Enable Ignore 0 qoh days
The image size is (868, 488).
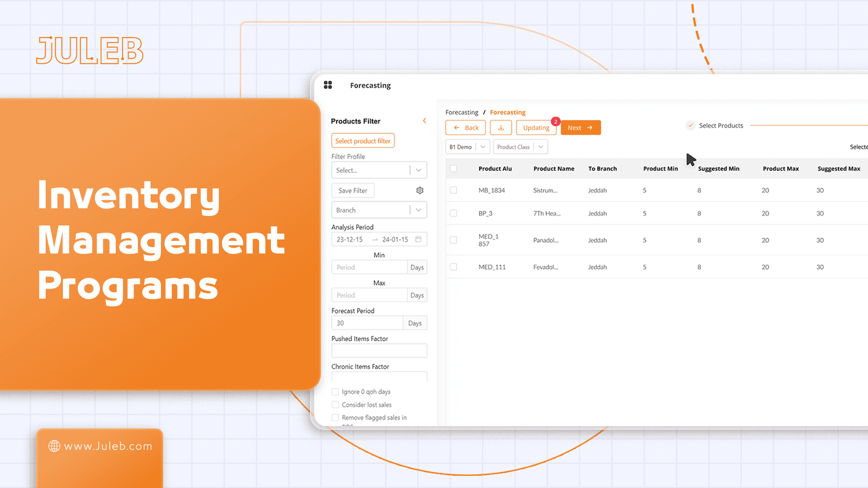(x=335, y=392)
